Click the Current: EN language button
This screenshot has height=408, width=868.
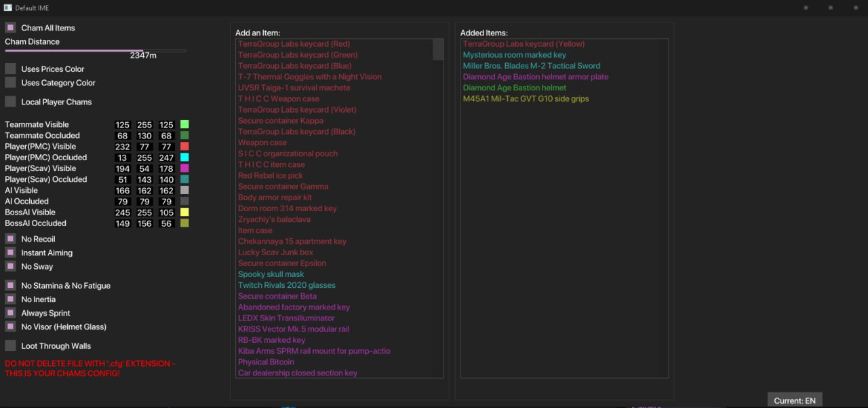pos(794,401)
